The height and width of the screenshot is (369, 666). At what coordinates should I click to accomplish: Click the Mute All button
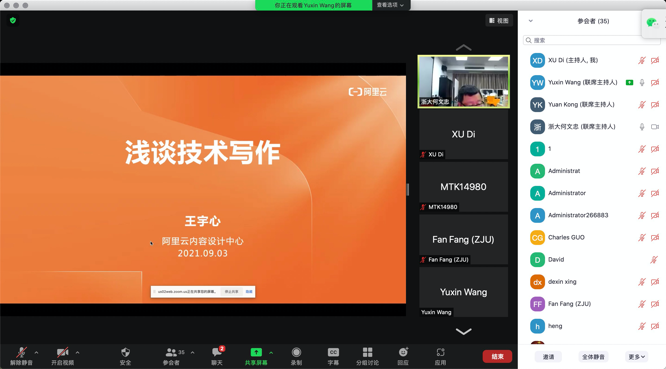pyautogui.click(x=593, y=357)
